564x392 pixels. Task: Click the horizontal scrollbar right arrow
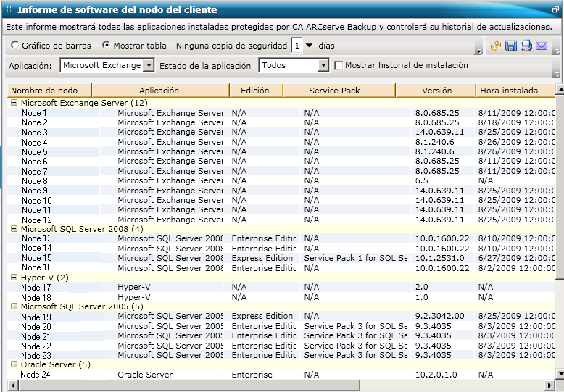click(549, 385)
